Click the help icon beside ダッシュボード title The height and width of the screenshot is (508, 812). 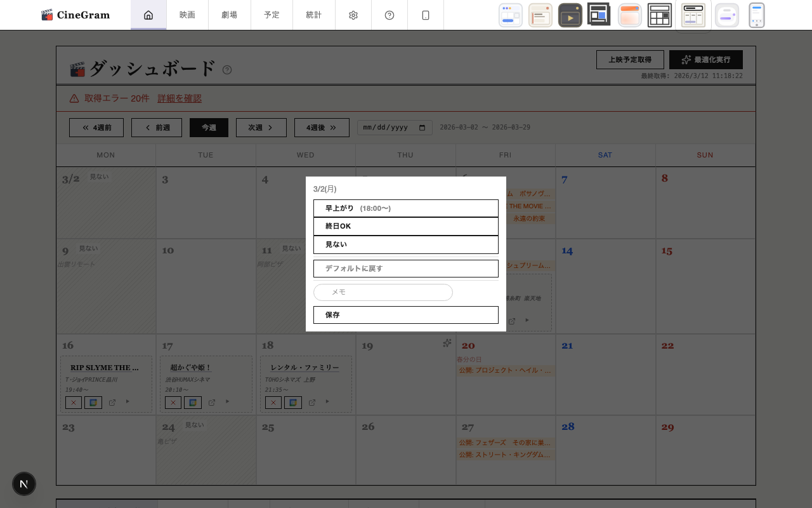coord(227,70)
